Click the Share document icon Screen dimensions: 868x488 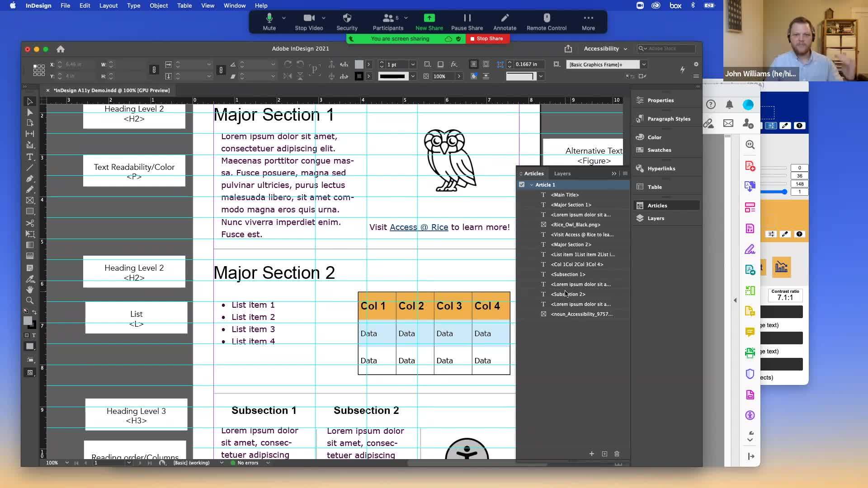(x=568, y=49)
